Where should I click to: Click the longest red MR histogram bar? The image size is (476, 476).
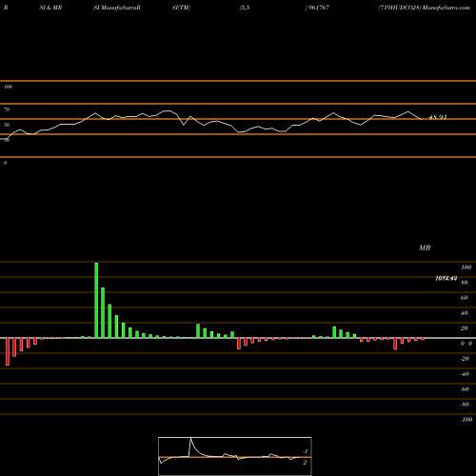[x=8, y=351]
